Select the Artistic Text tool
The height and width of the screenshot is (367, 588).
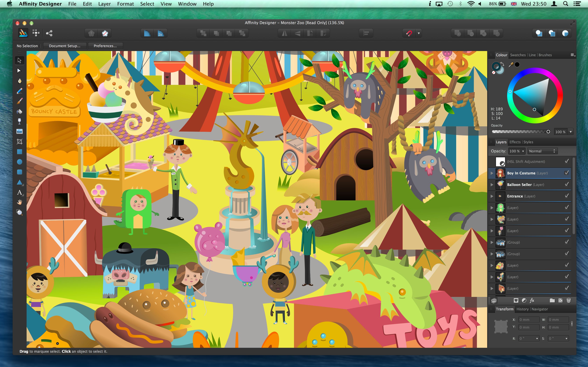click(x=19, y=192)
